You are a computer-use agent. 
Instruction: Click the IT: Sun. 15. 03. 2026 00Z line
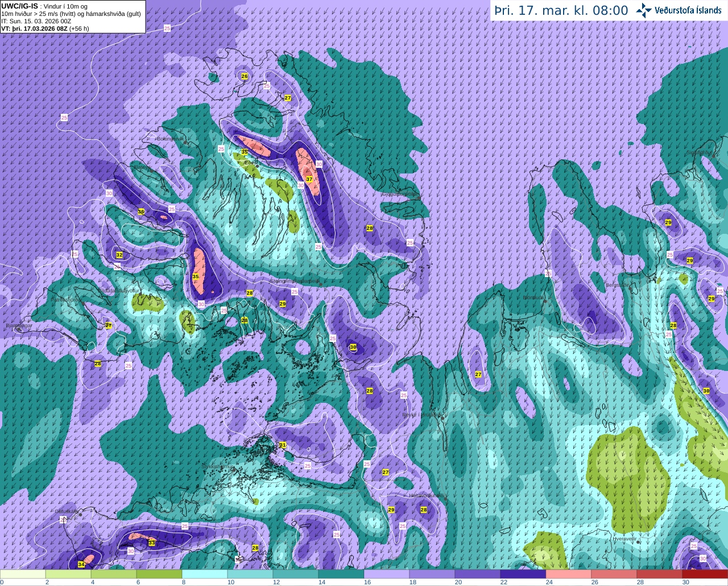click(x=36, y=21)
